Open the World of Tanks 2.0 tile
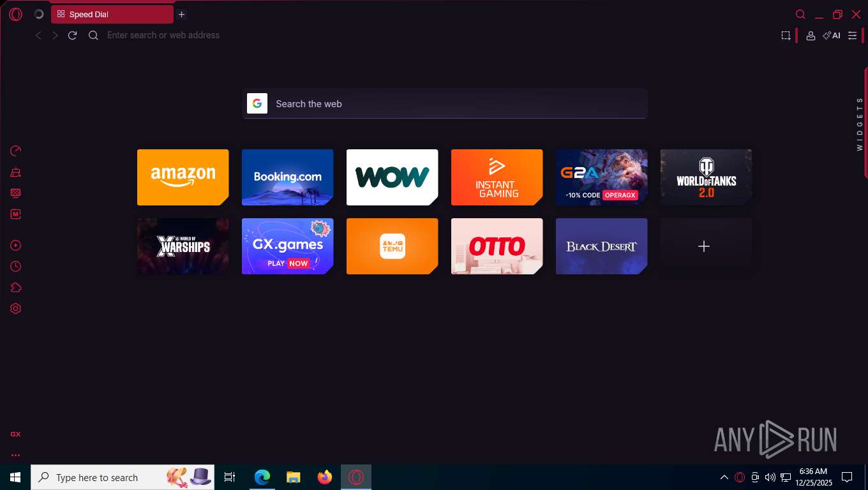Image resolution: width=868 pixels, height=490 pixels. click(x=706, y=177)
